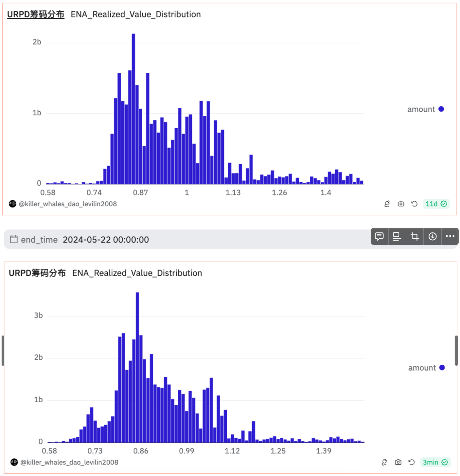Click the crop icon in floating toolbar
The width and height of the screenshot is (460, 476).
coord(415,236)
